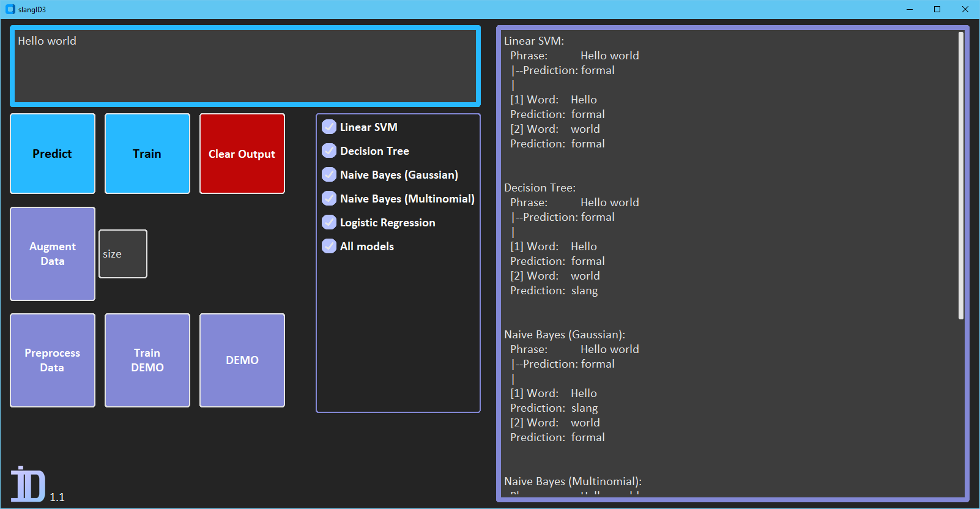Click the slangID3 title bar app icon
The image size is (980, 509).
coord(10,9)
